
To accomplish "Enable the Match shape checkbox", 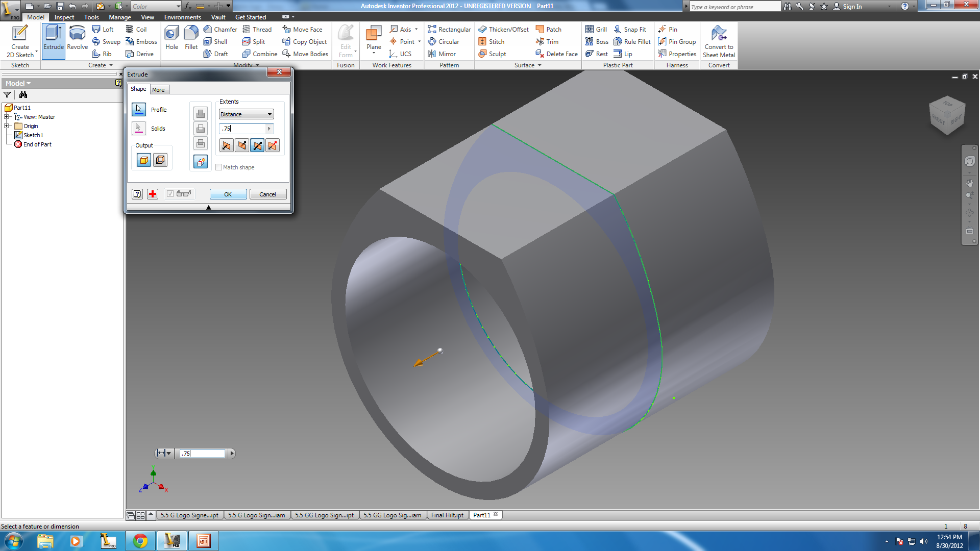I will coord(219,167).
